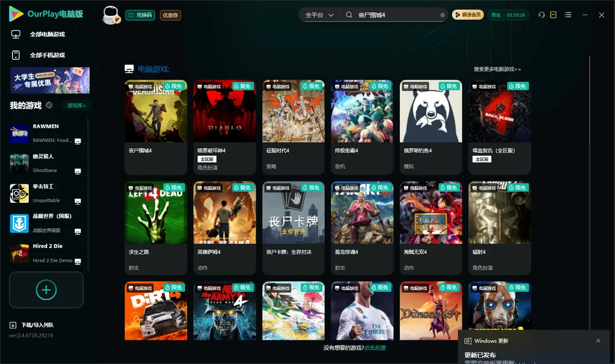Open the 海贼无双4 game card
Image resolution: width=615 pixels, height=364 pixels.
(430, 228)
